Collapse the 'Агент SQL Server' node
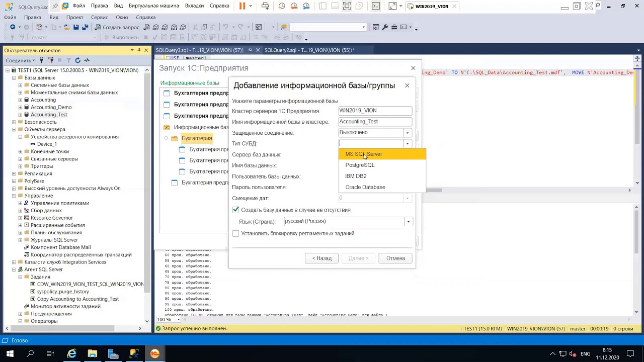Viewport: 644px width, 362px height. tap(14, 269)
